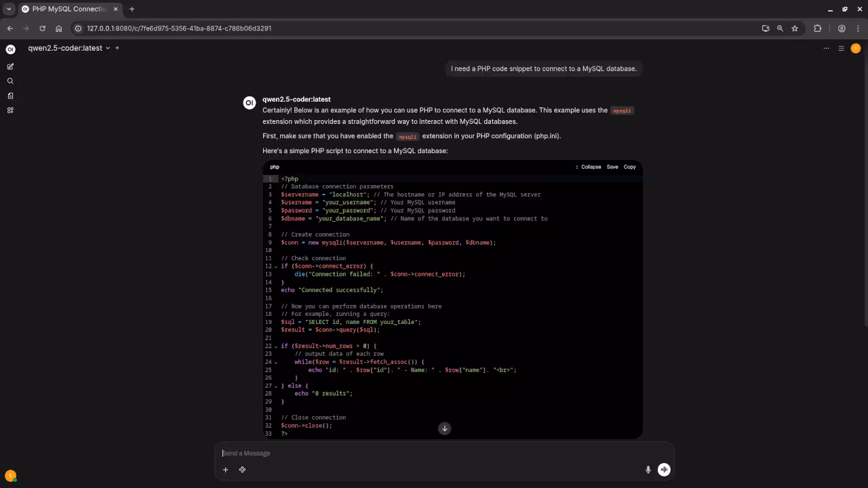Open a new chat with the pencil icon

10,66
